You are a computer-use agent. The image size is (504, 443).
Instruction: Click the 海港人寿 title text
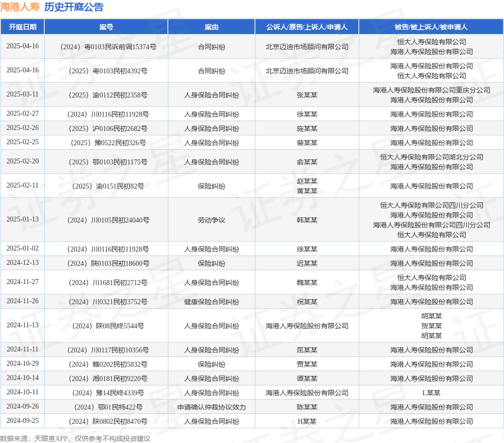point(20,7)
